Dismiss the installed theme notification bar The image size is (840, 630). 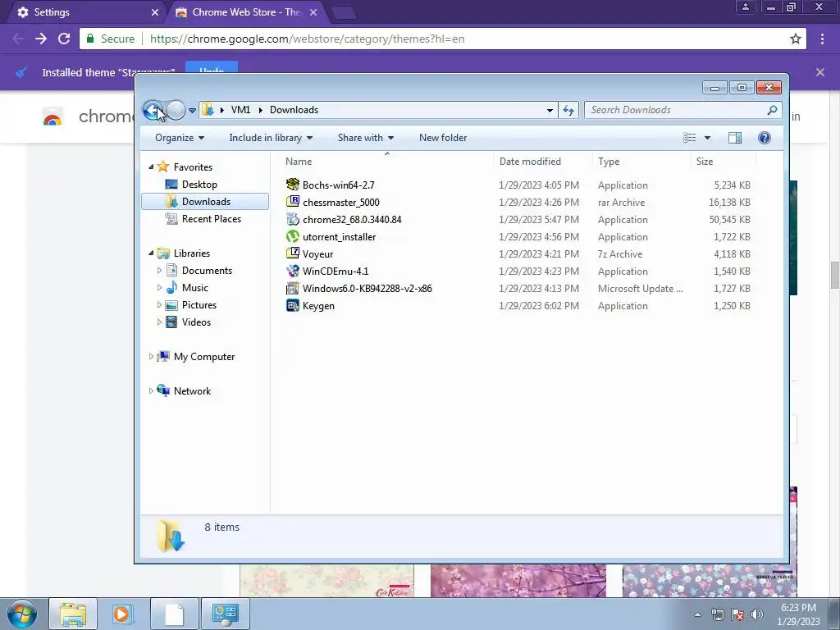pyautogui.click(x=819, y=72)
